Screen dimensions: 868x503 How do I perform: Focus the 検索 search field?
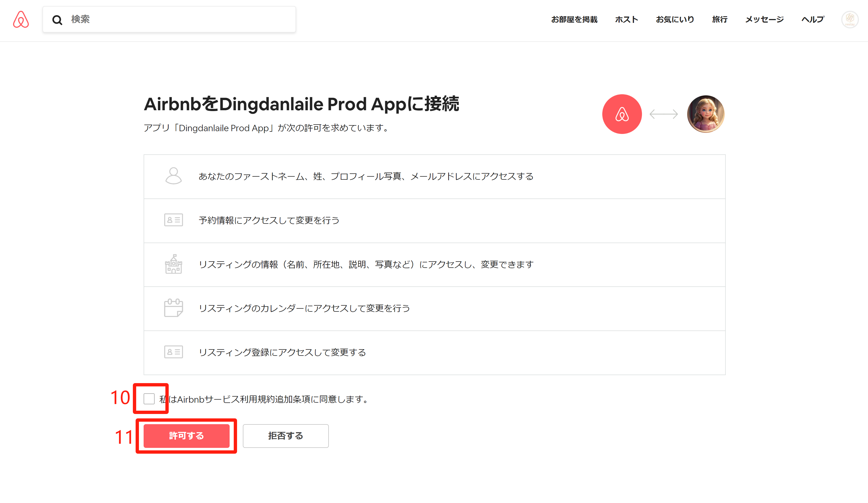(x=169, y=19)
